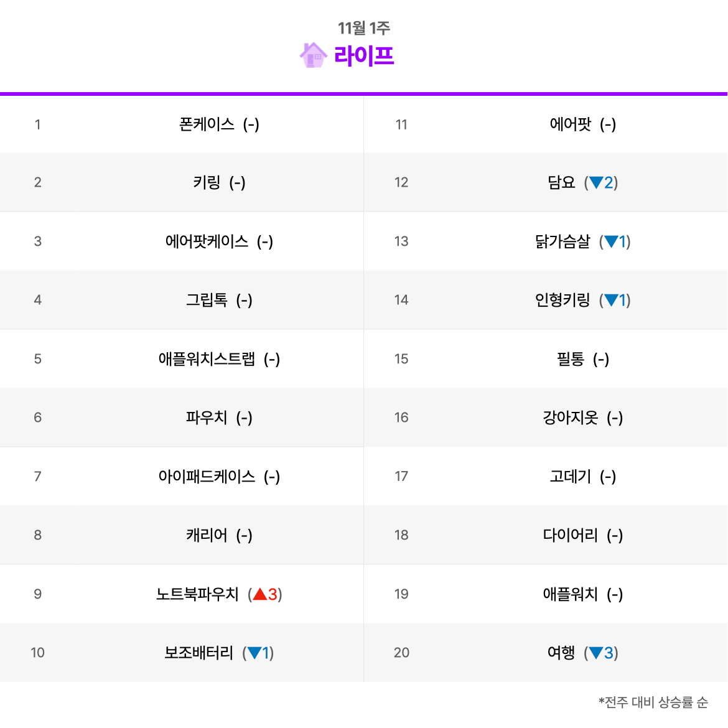728x728 pixels.
Task: Select the 11월 1주 week label
Action: (x=364, y=28)
